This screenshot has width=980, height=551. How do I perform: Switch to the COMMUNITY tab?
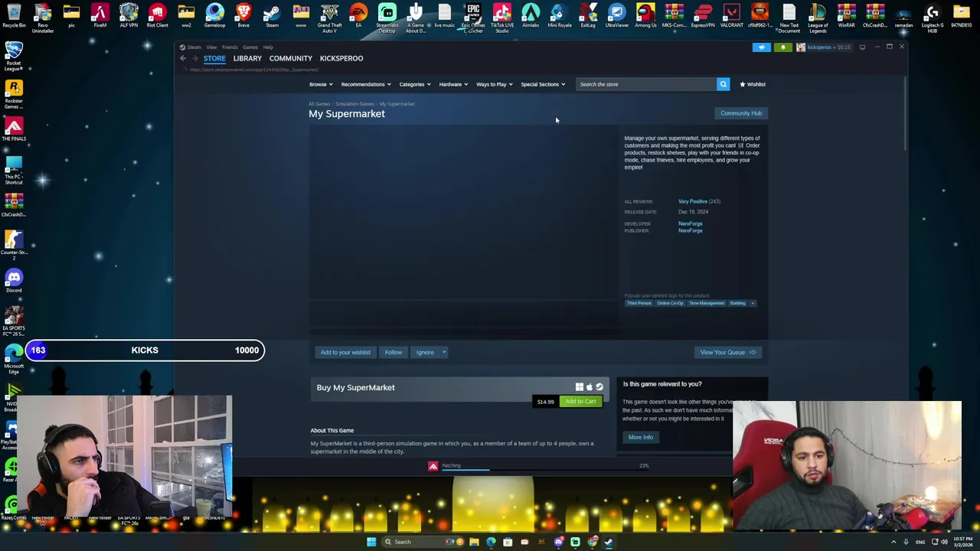(x=291, y=58)
